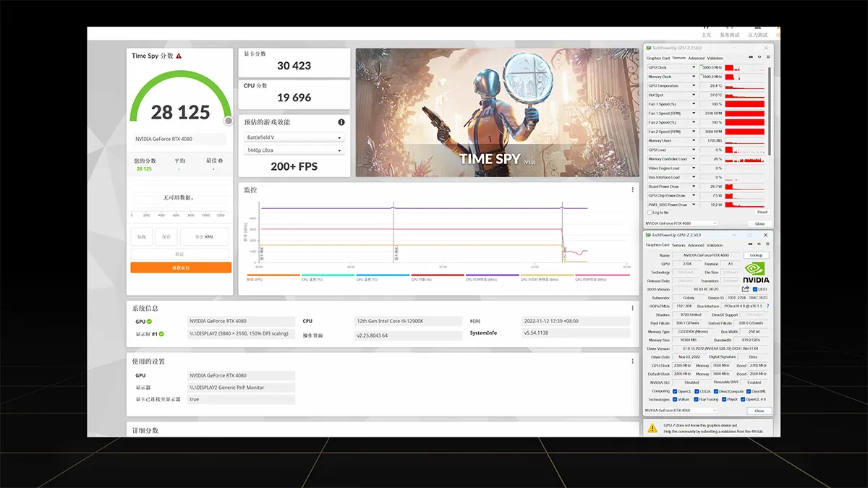Open the three-dot menu of 系统信息 panel
The width and height of the screenshot is (868, 488).
pyautogui.click(x=632, y=308)
